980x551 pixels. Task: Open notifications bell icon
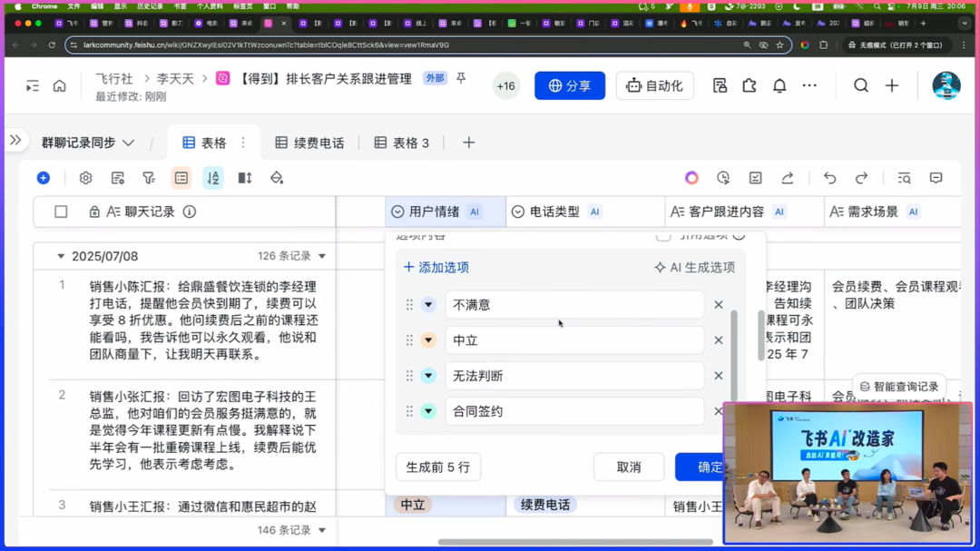coord(779,85)
